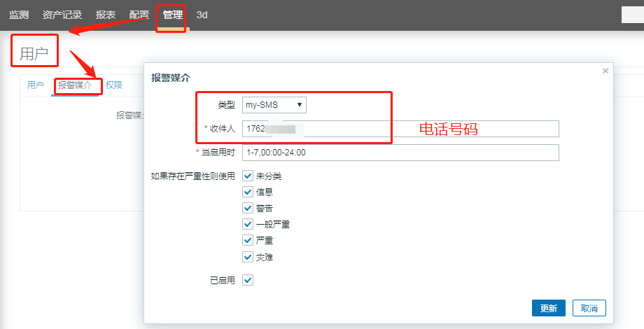Screen dimensions: 644x329
Task: Click the 收件人 phone number field
Action: [400, 129]
